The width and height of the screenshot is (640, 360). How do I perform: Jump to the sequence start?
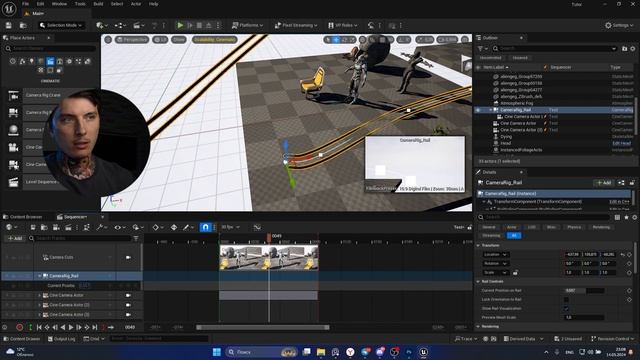click(39, 327)
